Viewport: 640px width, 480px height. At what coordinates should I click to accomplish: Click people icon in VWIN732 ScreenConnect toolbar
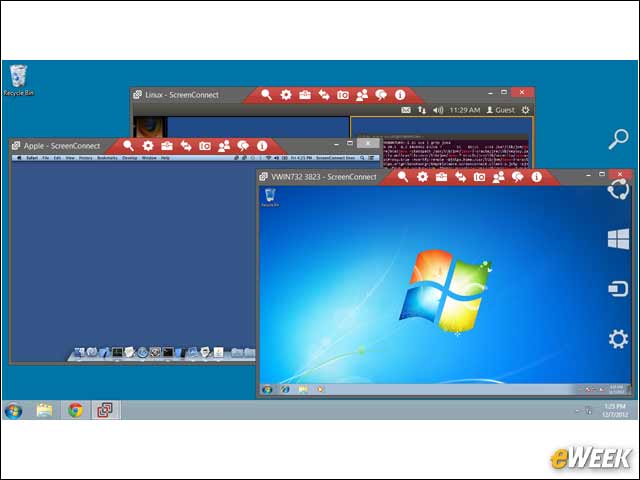pos(498,177)
